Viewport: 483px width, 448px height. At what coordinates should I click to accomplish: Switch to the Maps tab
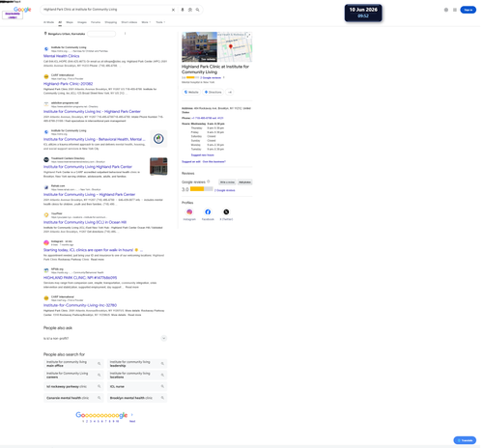70,22
